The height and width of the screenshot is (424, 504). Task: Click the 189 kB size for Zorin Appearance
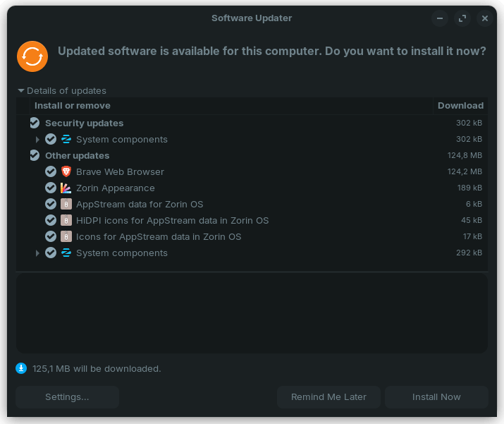coord(469,188)
